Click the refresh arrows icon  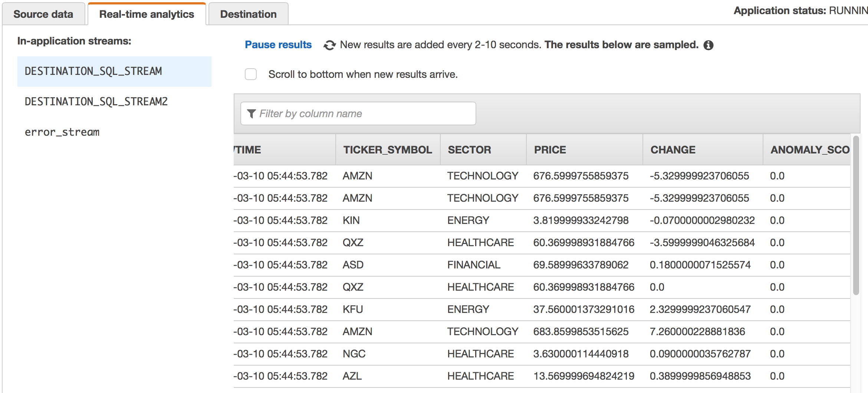(329, 45)
